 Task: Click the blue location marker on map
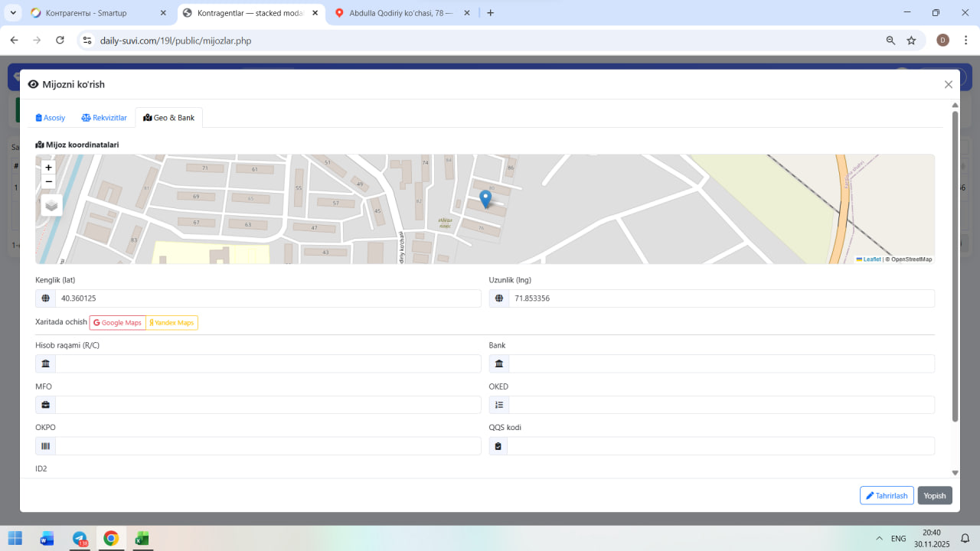pyautogui.click(x=485, y=198)
